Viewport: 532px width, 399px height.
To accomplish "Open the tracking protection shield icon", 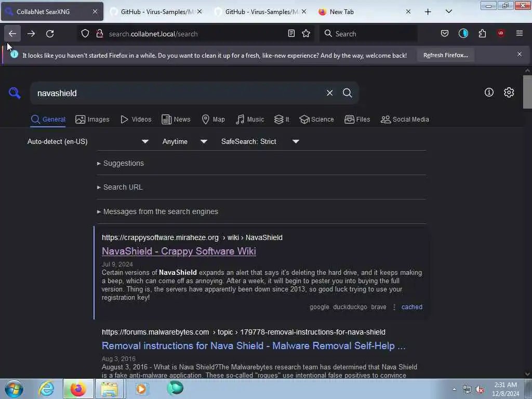I will [x=85, y=34].
